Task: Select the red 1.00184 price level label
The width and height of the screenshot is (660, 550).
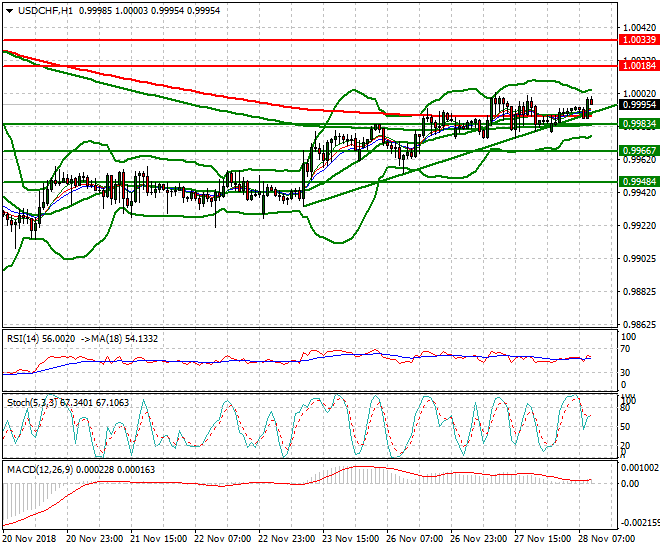Action: (639, 66)
